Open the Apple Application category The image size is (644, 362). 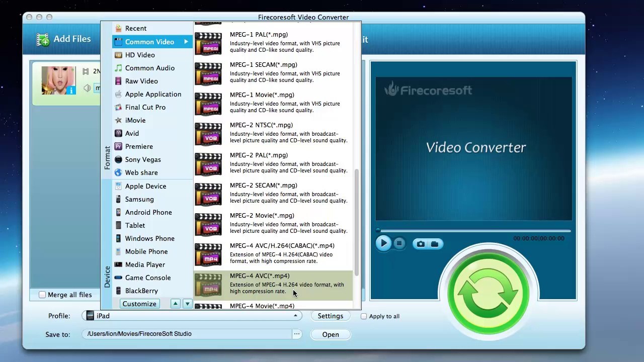point(152,94)
